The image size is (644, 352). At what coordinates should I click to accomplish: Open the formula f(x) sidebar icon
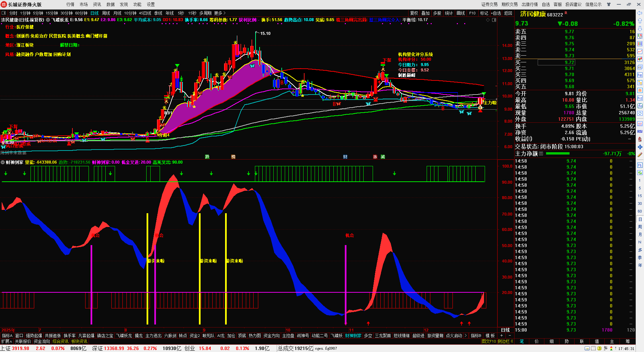[640, 106]
